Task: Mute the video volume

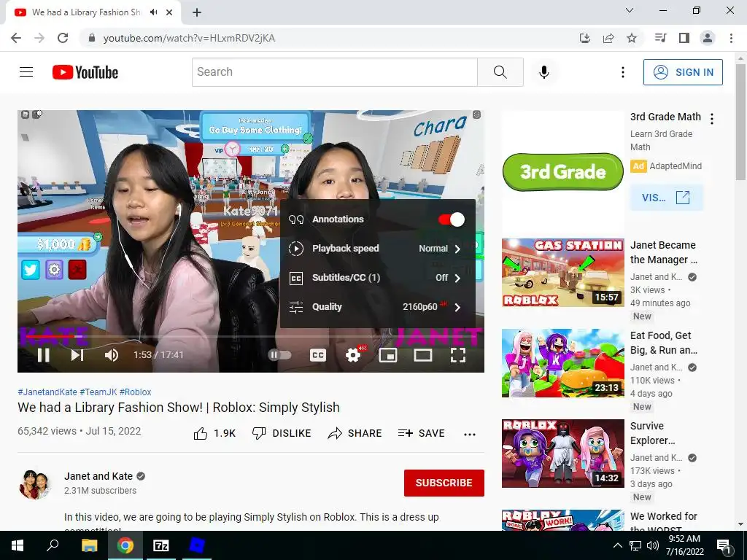Action: click(x=112, y=355)
